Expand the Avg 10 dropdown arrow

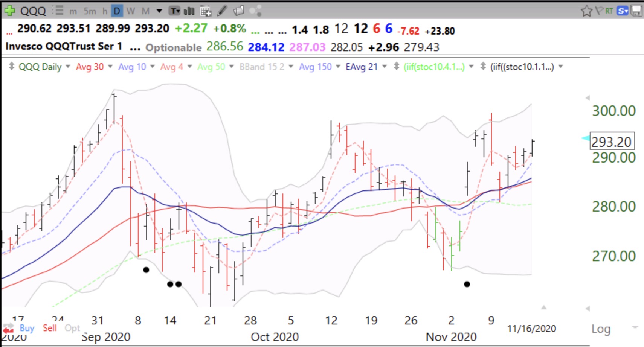152,67
